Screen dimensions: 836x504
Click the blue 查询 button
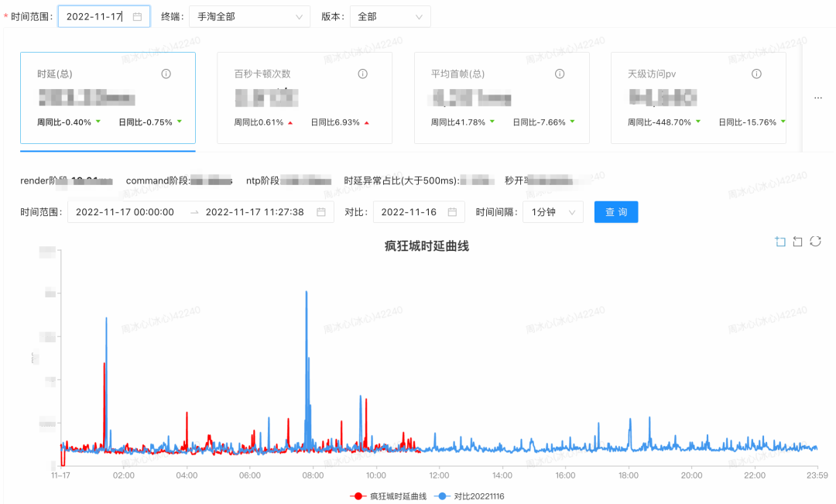(x=616, y=212)
